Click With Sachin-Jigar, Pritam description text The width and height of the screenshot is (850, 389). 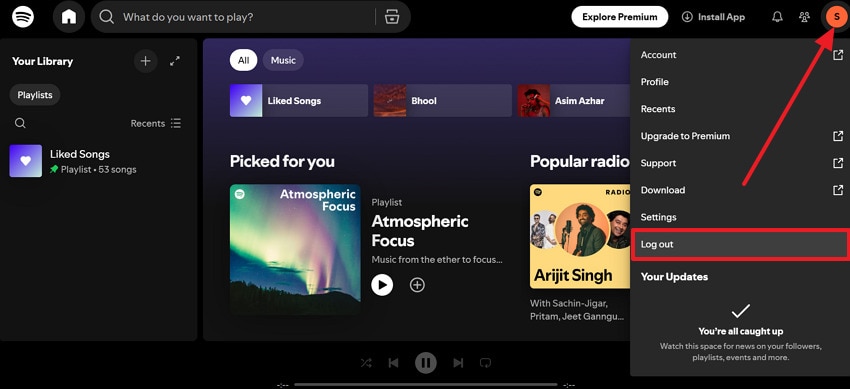click(x=576, y=309)
